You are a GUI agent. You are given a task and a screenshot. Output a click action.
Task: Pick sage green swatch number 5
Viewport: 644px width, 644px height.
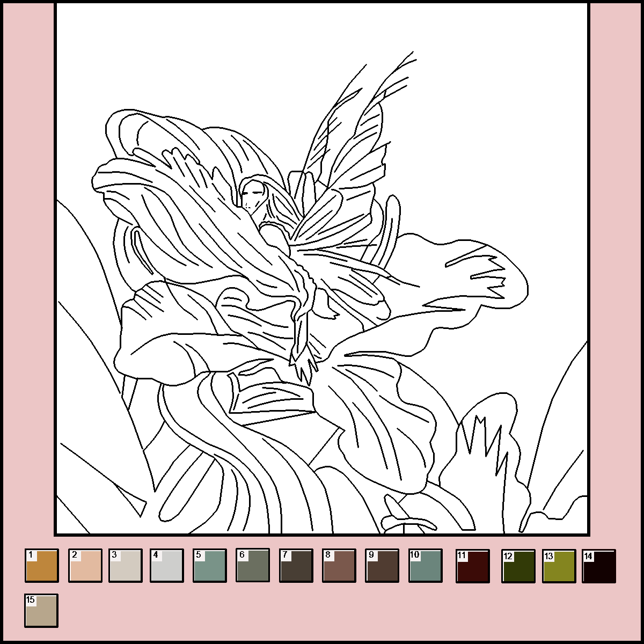(x=210, y=566)
